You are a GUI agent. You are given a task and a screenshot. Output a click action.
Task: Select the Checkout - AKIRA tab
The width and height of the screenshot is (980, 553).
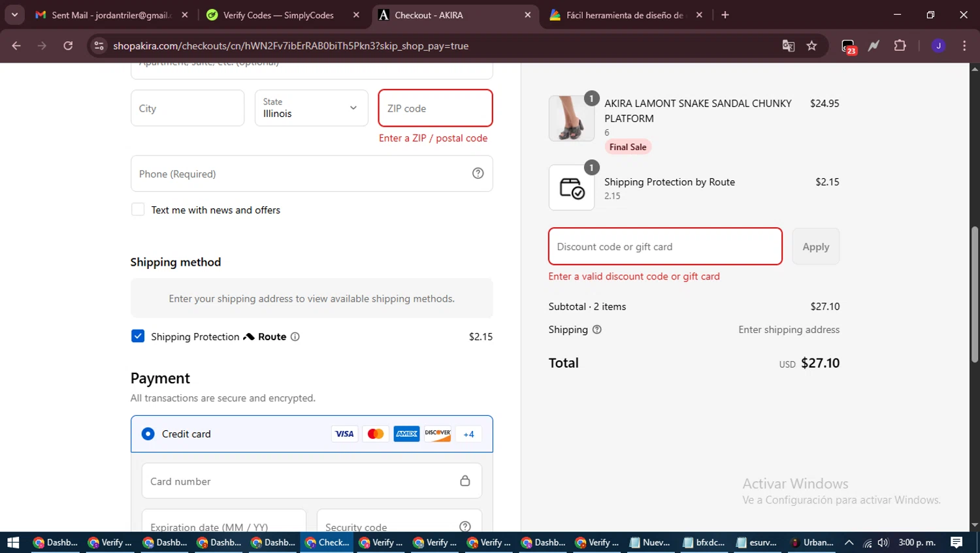(x=455, y=15)
